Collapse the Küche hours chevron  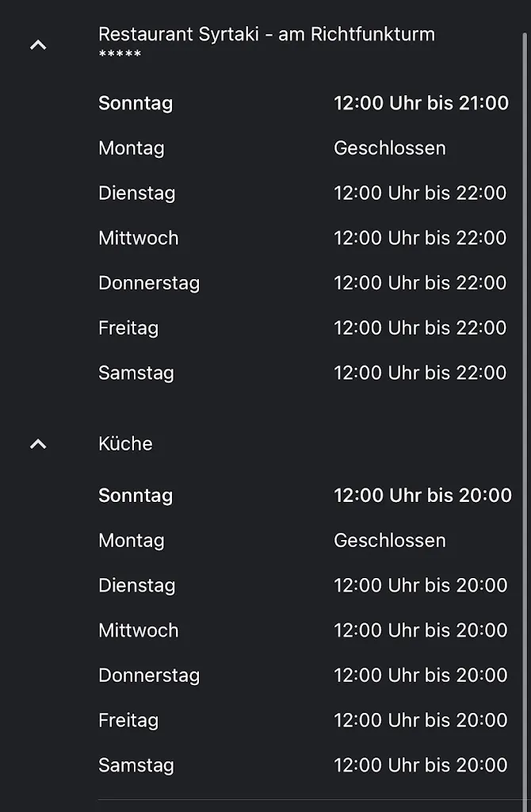38,444
